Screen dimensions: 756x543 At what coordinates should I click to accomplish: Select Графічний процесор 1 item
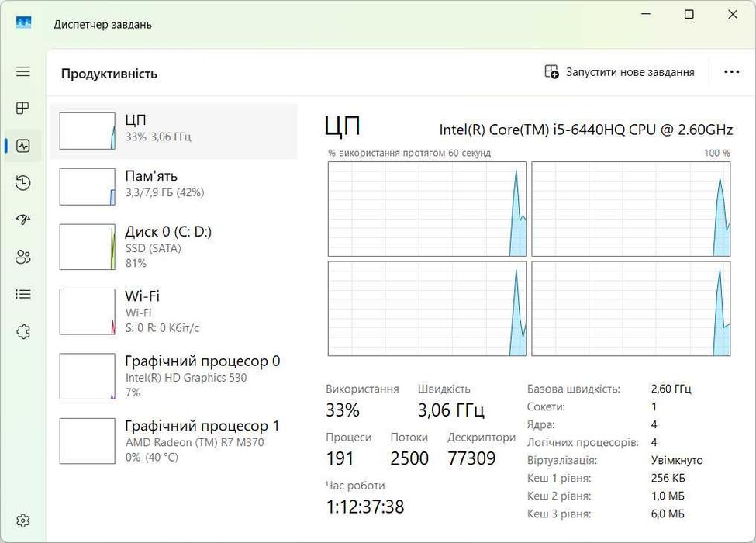coord(174,441)
